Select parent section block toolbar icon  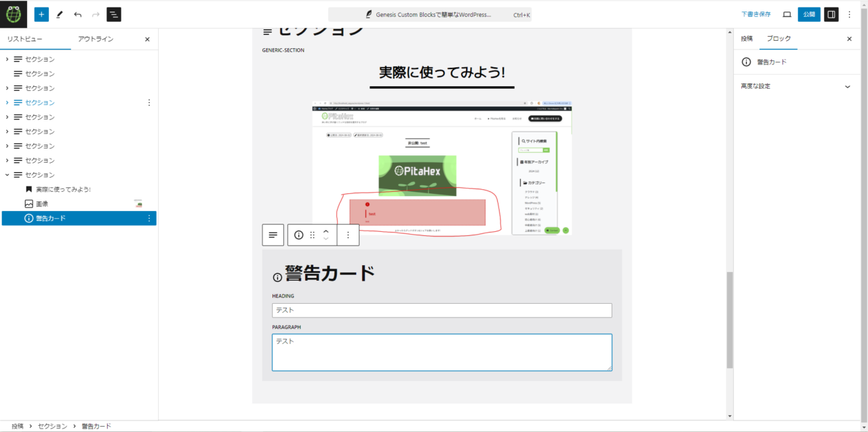click(x=273, y=235)
